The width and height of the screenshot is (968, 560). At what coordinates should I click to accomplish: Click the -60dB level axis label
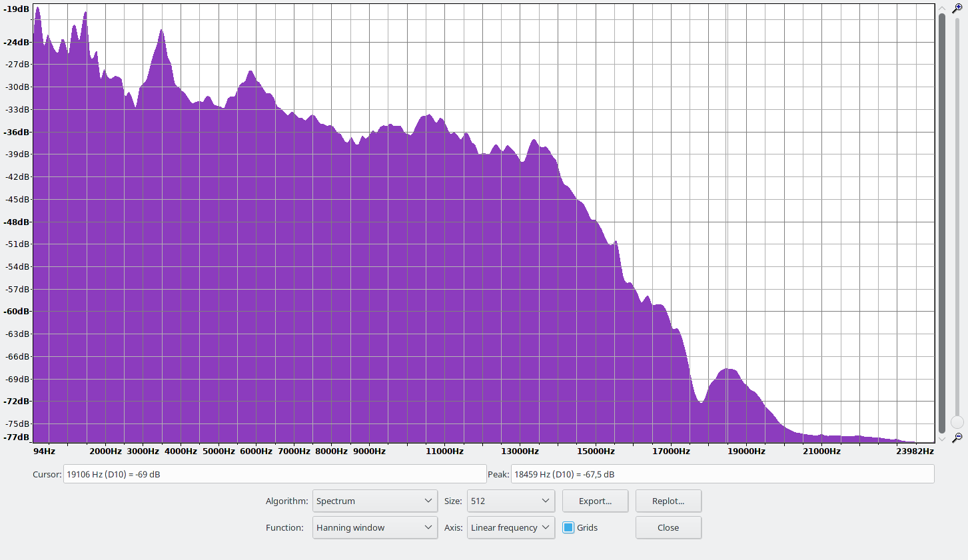pyautogui.click(x=17, y=311)
